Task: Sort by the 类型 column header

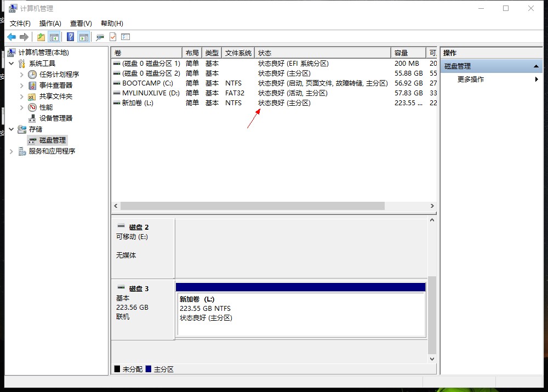Action: [x=212, y=53]
